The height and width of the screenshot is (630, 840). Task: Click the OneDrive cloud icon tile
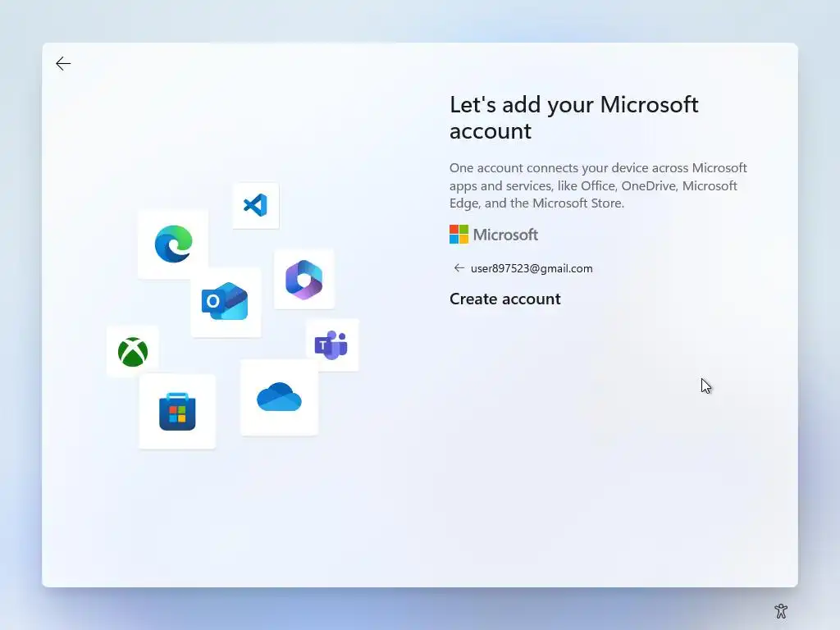click(x=279, y=398)
